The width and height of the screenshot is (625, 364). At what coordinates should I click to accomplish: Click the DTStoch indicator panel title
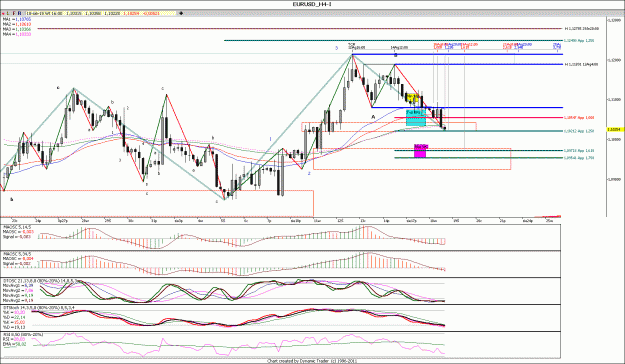[38, 307]
